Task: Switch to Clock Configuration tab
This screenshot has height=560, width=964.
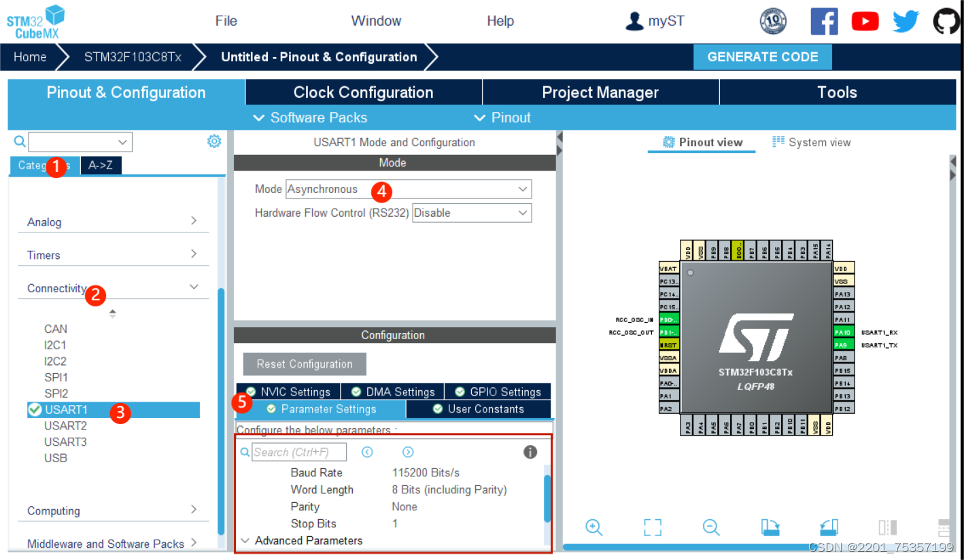Action: coord(363,92)
